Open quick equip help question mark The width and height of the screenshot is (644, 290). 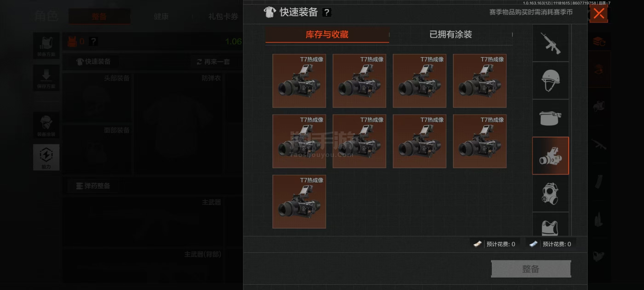327,12
